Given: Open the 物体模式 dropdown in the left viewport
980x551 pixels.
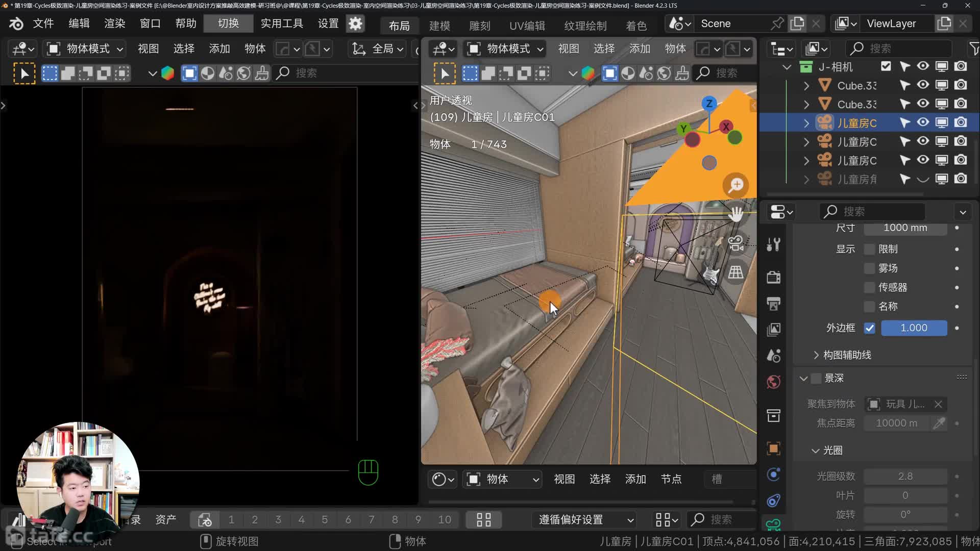Looking at the screenshot, I should coord(85,48).
